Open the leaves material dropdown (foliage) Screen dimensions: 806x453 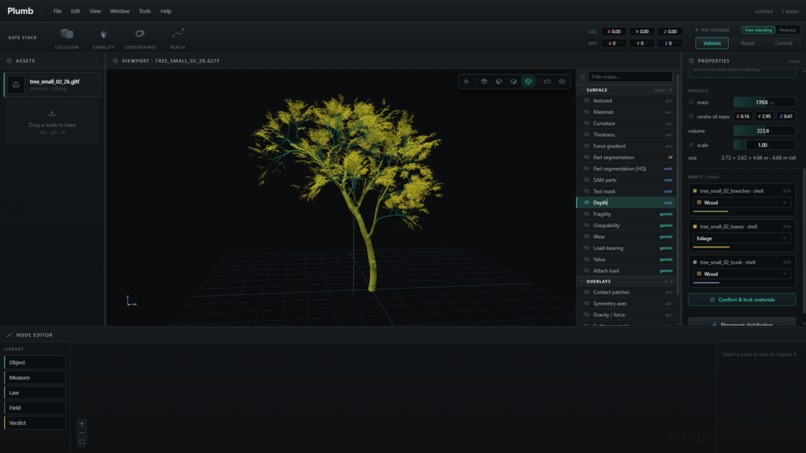pyautogui.click(x=742, y=239)
